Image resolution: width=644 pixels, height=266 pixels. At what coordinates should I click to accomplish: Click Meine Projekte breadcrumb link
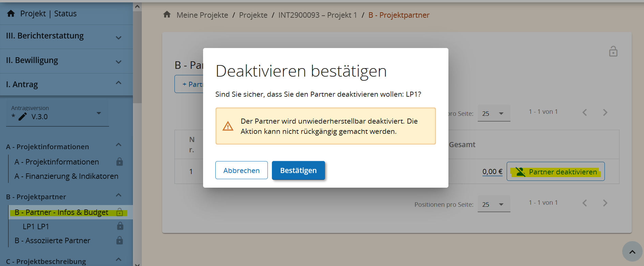pos(202,15)
